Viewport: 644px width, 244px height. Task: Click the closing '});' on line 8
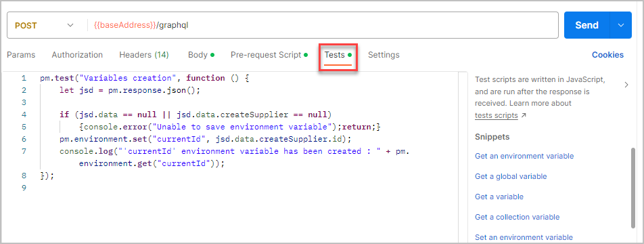pyautogui.click(x=47, y=176)
